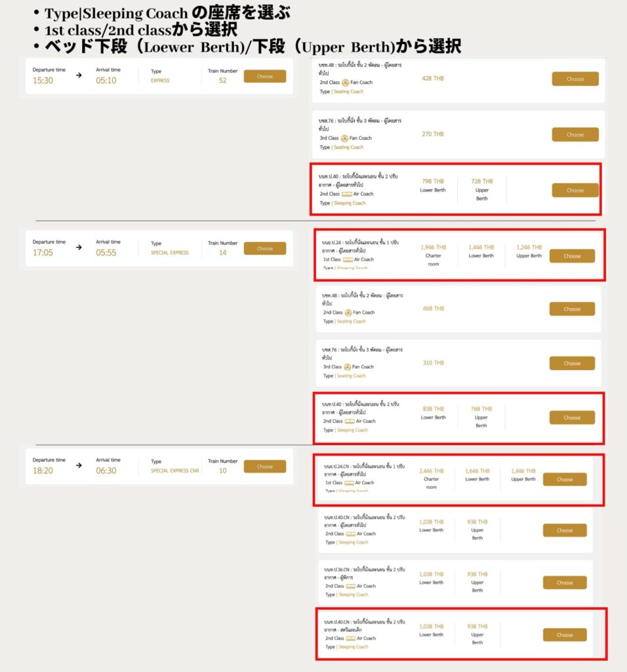Choose train number 52 departing 15:30
627x672 pixels.
pyautogui.click(x=265, y=76)
